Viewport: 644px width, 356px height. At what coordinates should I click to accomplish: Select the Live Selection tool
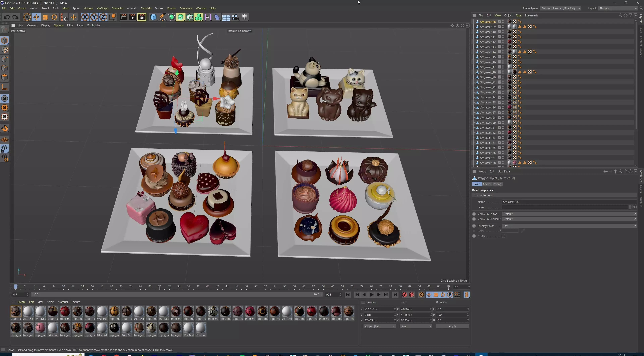27,17
